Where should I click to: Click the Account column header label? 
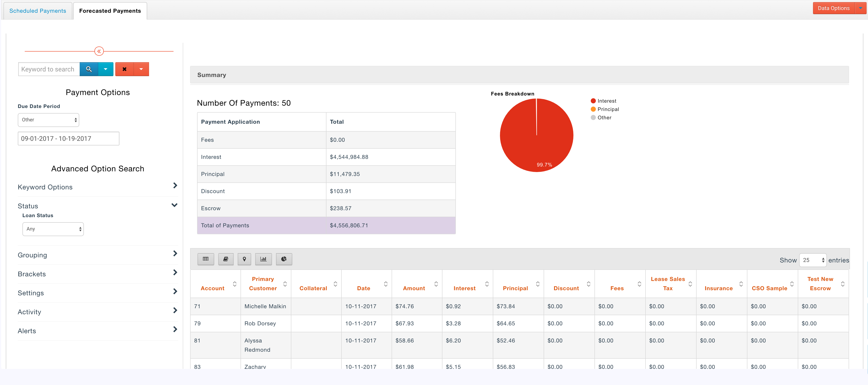tap(212, 288)
